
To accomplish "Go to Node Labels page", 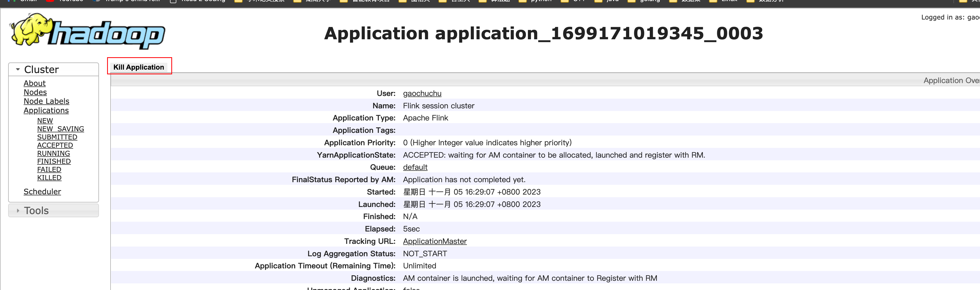I will click(46, 101).
